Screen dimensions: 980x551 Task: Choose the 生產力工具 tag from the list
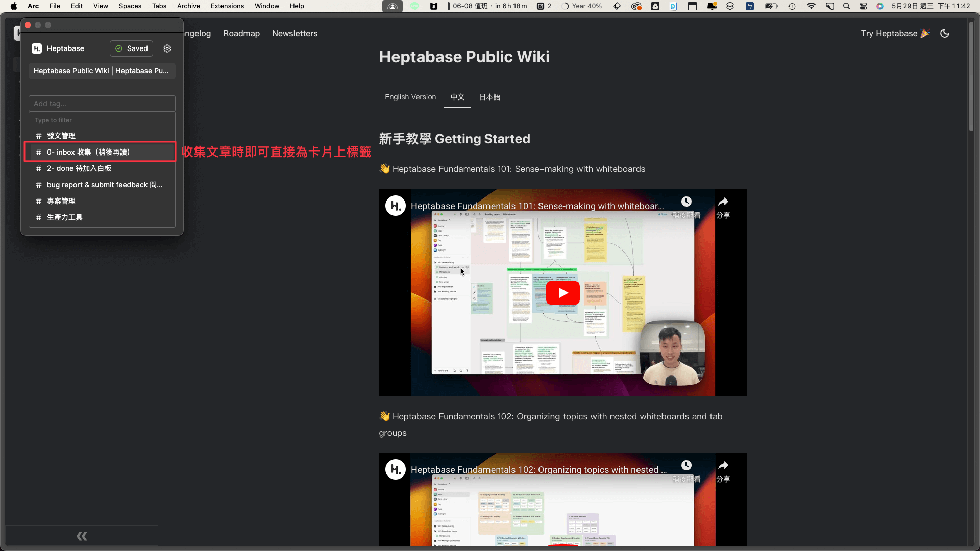[64, 217]
